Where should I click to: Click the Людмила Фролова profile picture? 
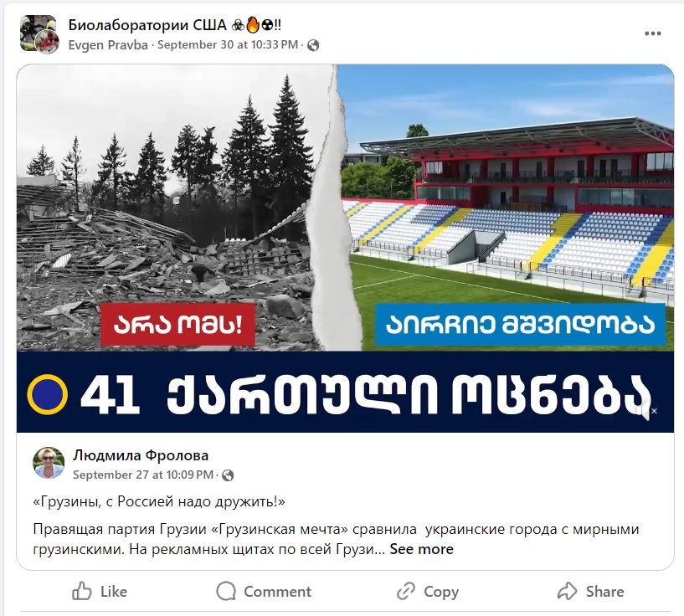pyautogui.click(x=49, y=463)
